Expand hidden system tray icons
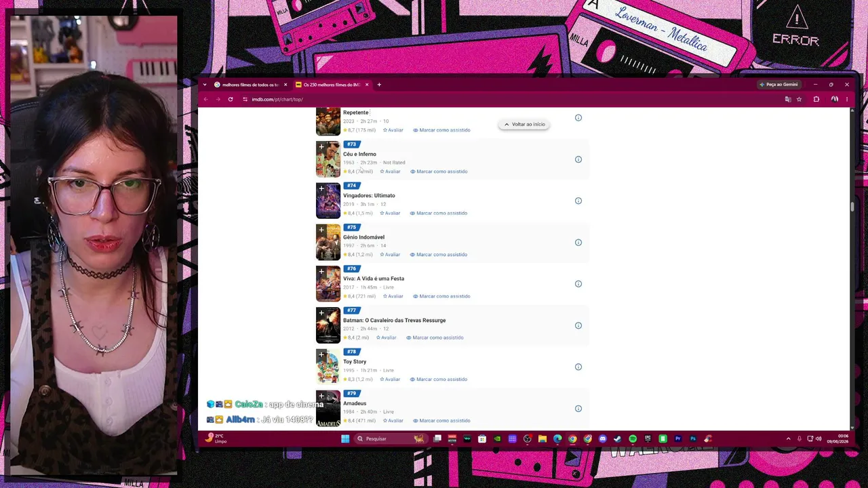Image resolution: width=868 pixels, height=488 pixels. coord(788,439)
